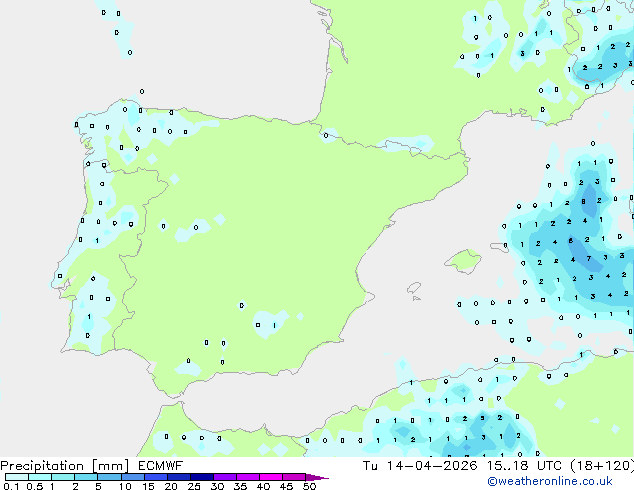Click the "0.5" legend scale label
Screen dimensions: 634x490
(34, 486)
